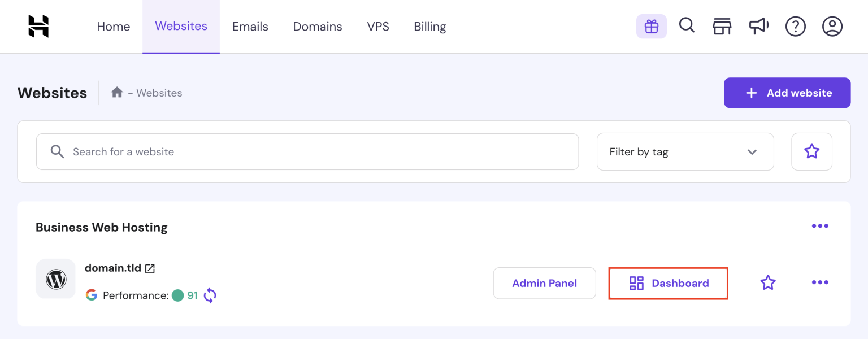
Task: Open the search icon in the top bar
Action: pos(687,26)
